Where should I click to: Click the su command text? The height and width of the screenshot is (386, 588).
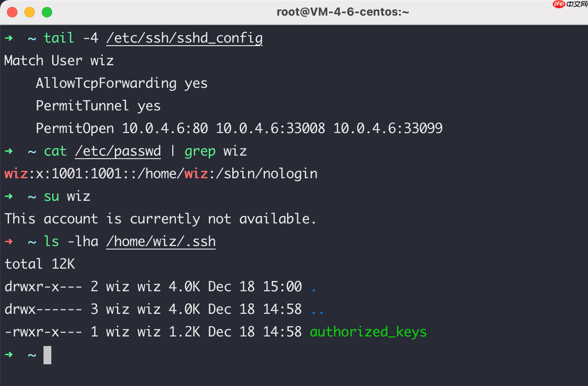click(51, 196)
